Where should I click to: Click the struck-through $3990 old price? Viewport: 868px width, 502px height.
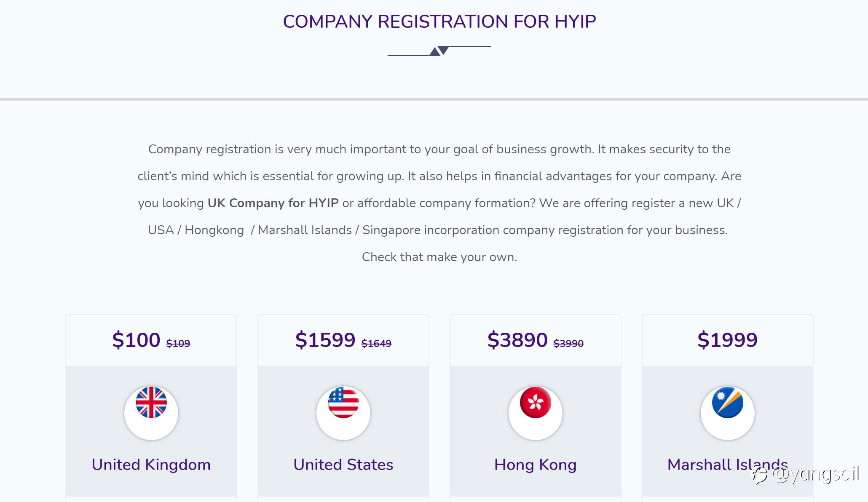568,344
